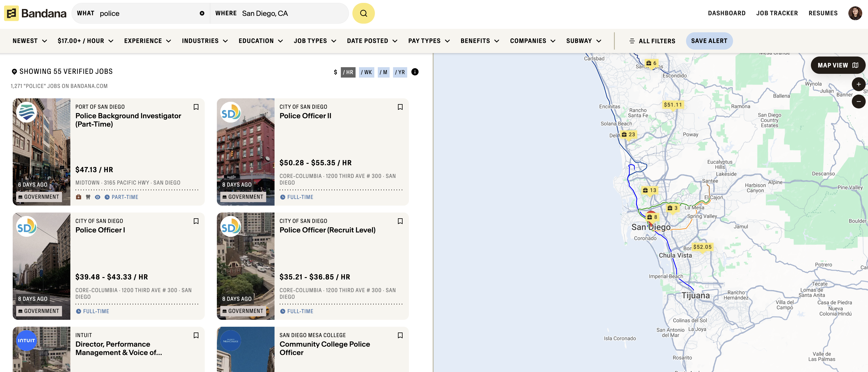
Task: Open the user profile avatar
Action: (x=855, y=14)
